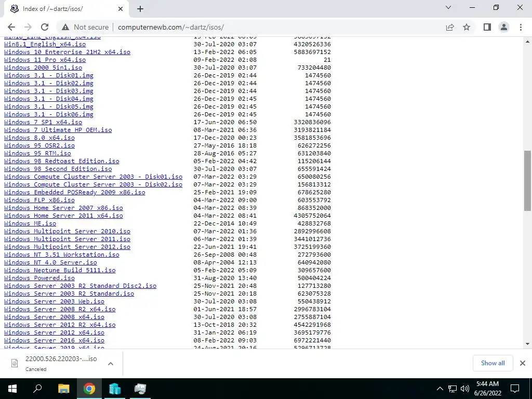Download Compute Cluster Server 2003 Disk02.iso
The height and width of the screenshot is (399, 532).
94,184
